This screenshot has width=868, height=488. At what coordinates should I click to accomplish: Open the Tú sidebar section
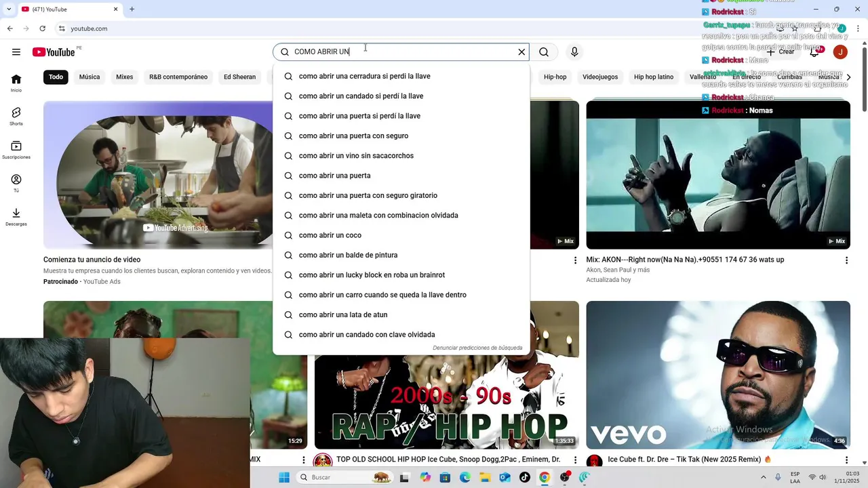tap(16, 183)
